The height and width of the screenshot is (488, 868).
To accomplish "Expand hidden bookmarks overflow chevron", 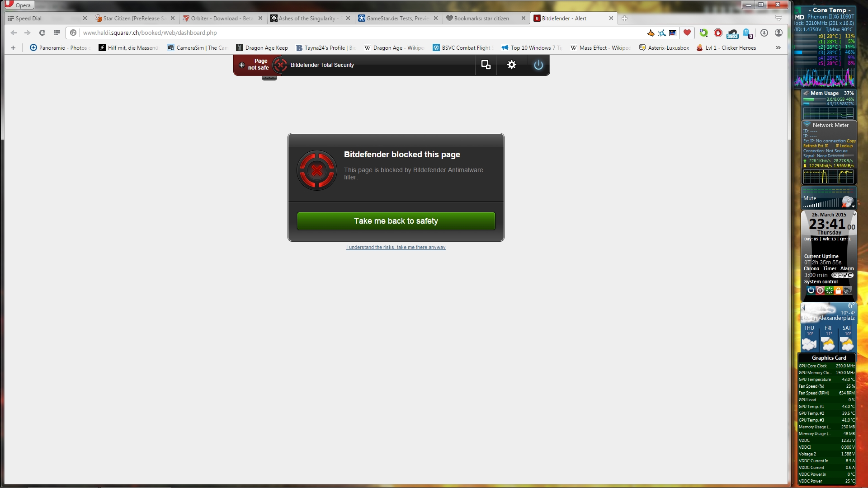I will coord(778,47).
